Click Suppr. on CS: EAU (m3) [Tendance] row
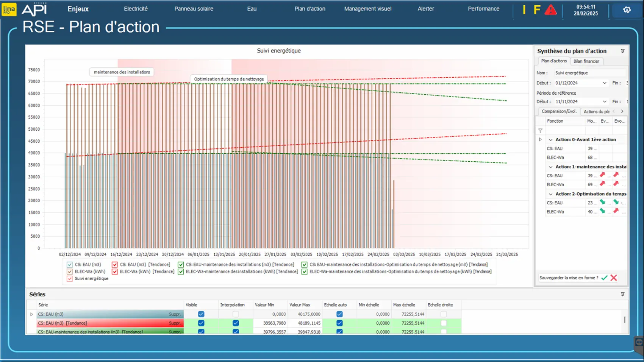The image size is (644, 362). click(x=175, y=323)
